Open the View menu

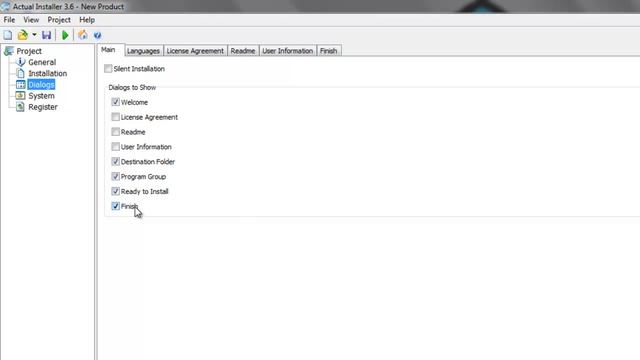tap(31, 20)
